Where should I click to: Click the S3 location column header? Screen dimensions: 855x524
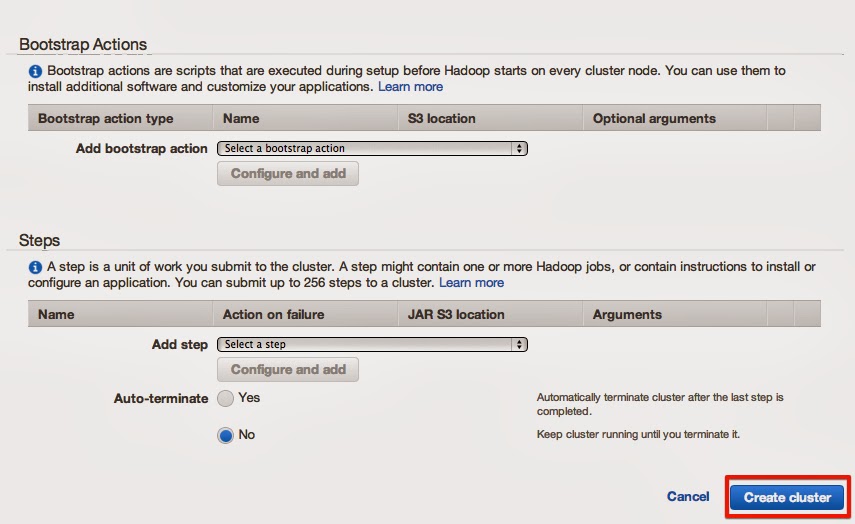tap(442, 118)
